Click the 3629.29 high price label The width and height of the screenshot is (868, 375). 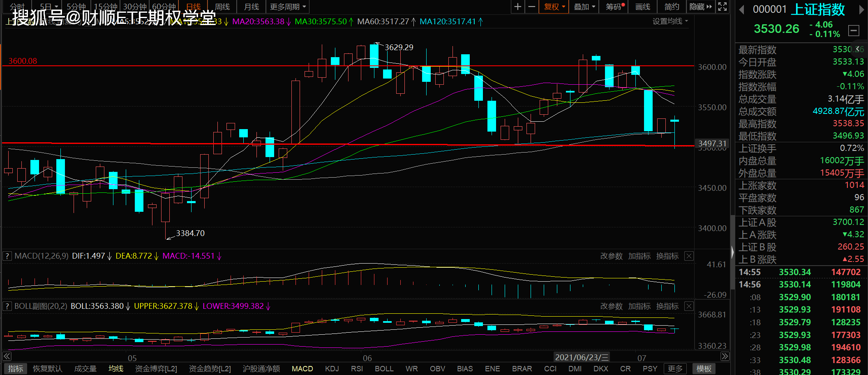pyautogui.click(x=399, y=47)
